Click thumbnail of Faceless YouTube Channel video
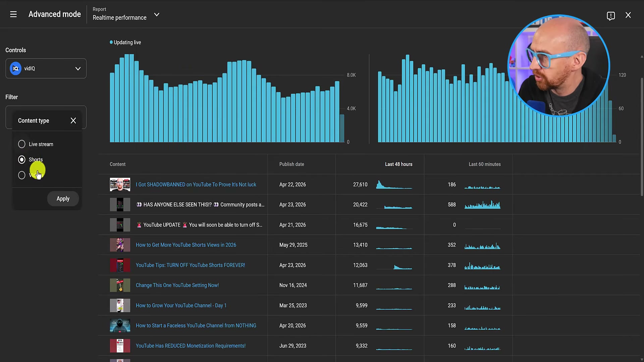This screenshot has width=644, height=362. click(x=120, y=325)
